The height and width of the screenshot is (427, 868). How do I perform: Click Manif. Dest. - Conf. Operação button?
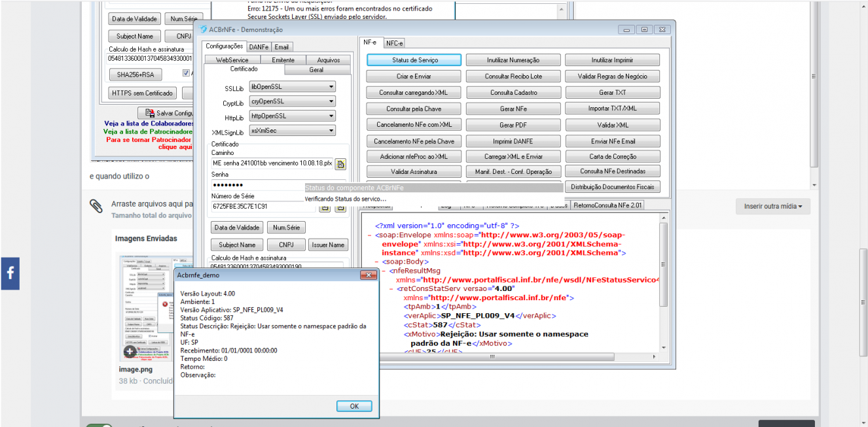click(x=513, y=172)
